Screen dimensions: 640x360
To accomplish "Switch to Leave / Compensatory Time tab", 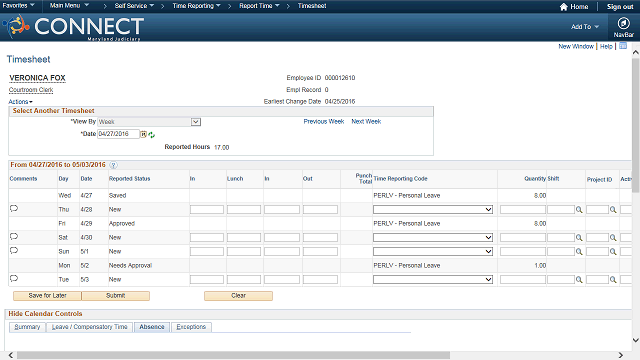I will tap(89, 327).
